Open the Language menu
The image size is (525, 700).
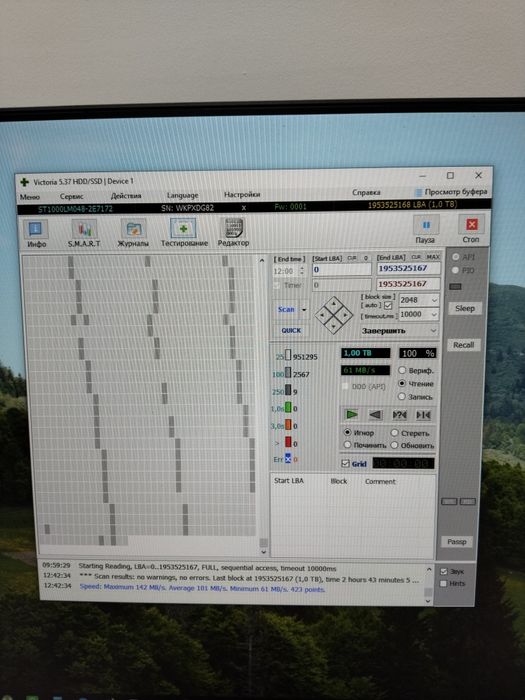[x=182, y=195]
